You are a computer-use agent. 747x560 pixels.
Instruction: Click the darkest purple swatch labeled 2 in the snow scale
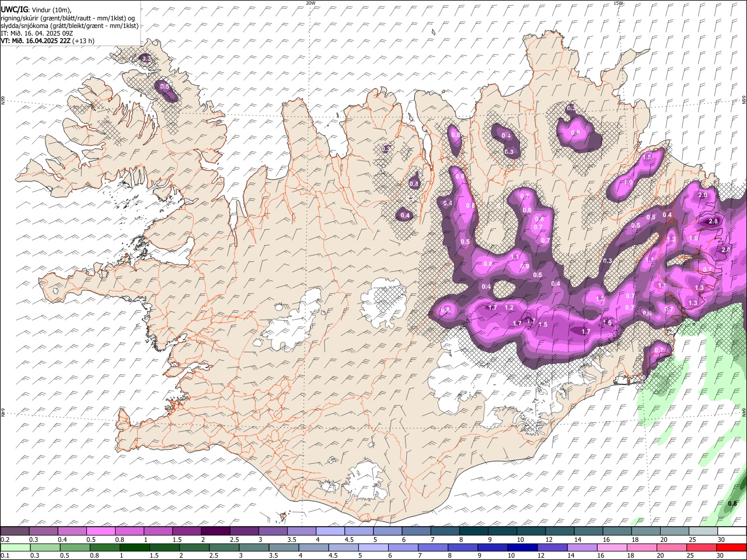tap(215, 531)
